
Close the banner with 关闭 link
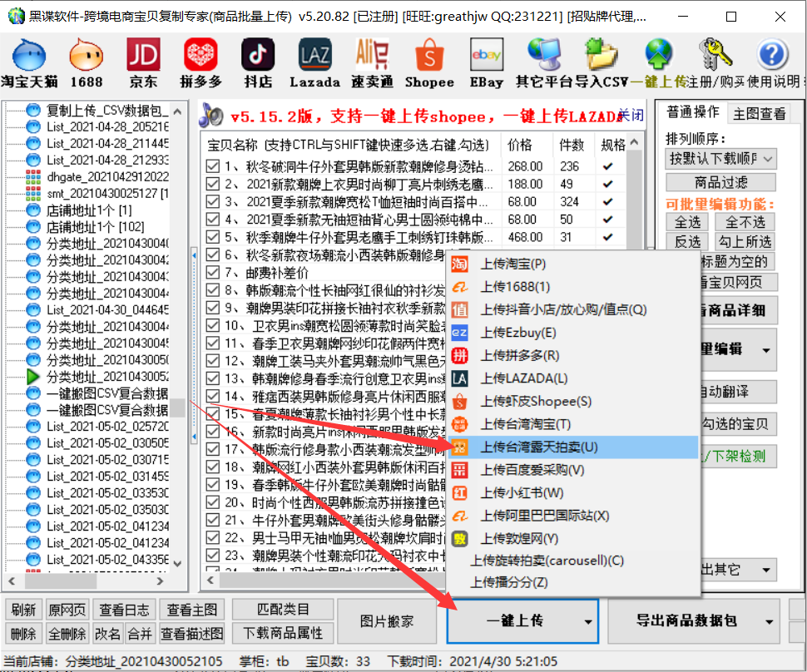(631, 114)
